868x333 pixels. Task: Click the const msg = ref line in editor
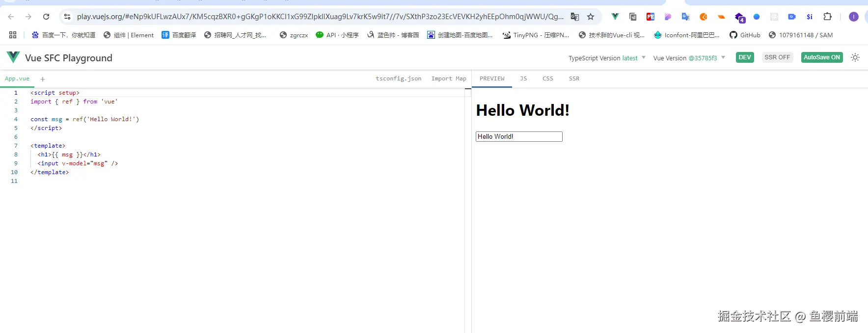coord(84,119)
